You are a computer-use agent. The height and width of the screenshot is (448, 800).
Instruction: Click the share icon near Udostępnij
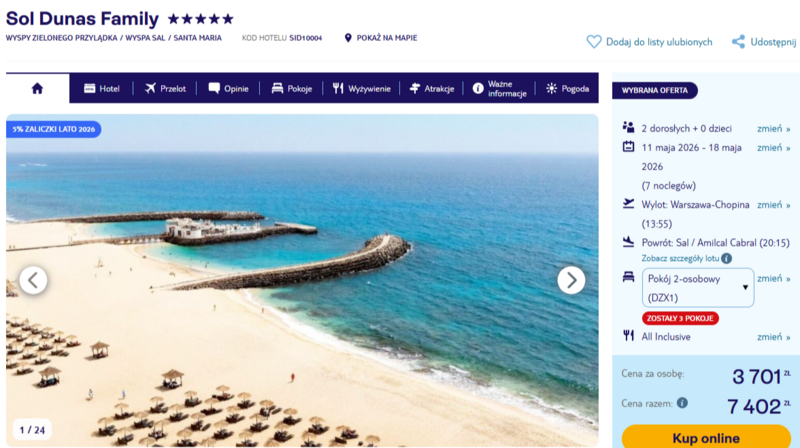click(x=738, y=42)
